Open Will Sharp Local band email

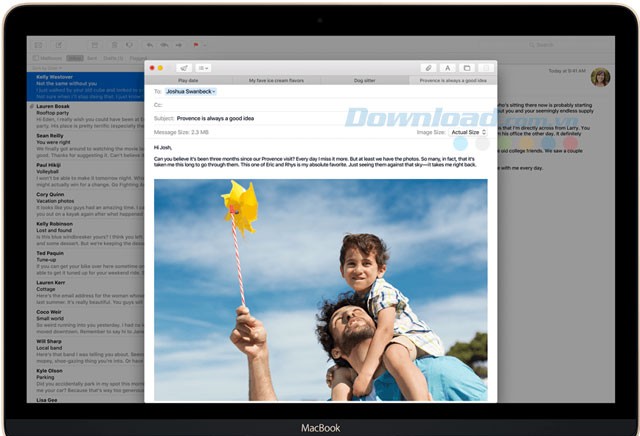(85, 351)
